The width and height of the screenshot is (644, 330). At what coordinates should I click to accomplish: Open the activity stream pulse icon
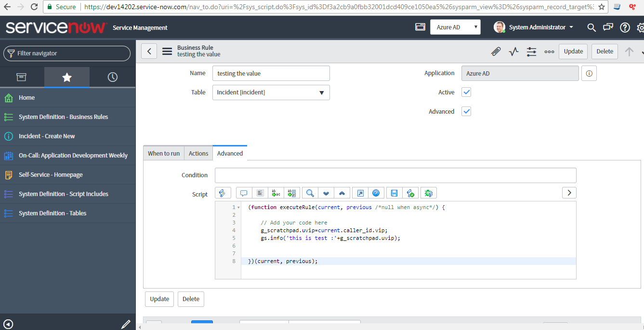coord(513,52)
